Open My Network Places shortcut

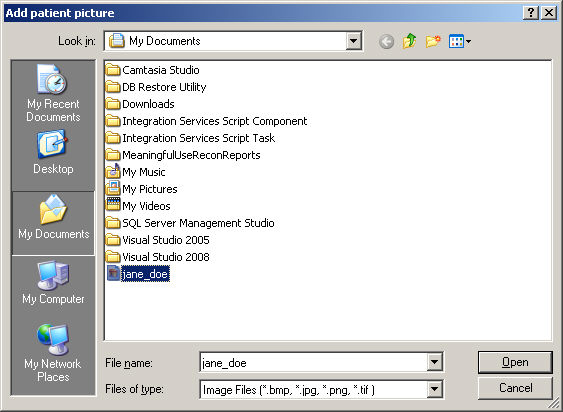point(53,353)
